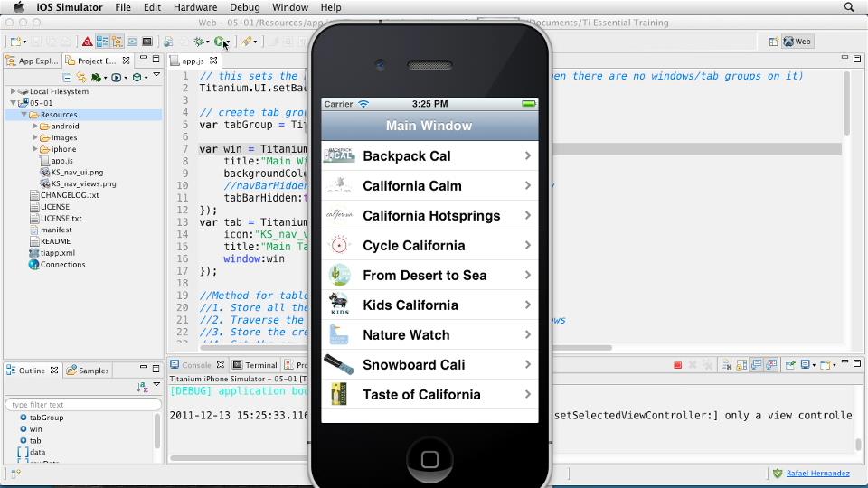The width and height of the screenshot is (868, 488).
Task: Tap the Taste of California row
Action: point(429,395)
